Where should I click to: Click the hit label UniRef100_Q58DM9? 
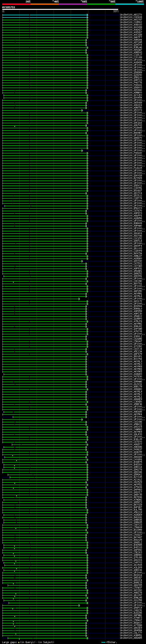(131, 72)
